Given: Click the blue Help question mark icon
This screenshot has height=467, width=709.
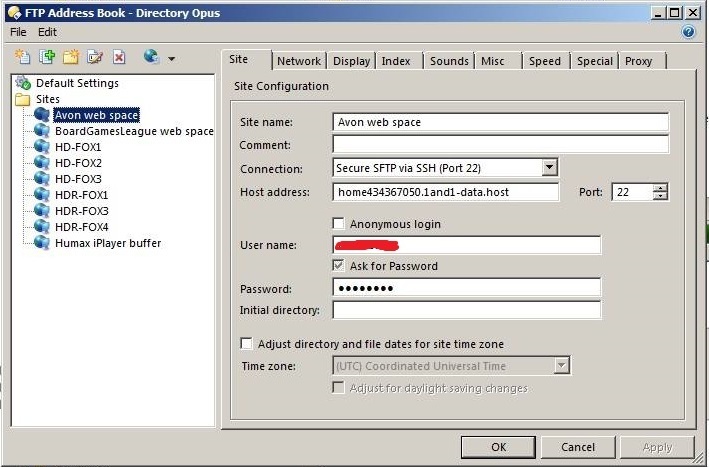Looking at the screenshot, I should 688,32.
